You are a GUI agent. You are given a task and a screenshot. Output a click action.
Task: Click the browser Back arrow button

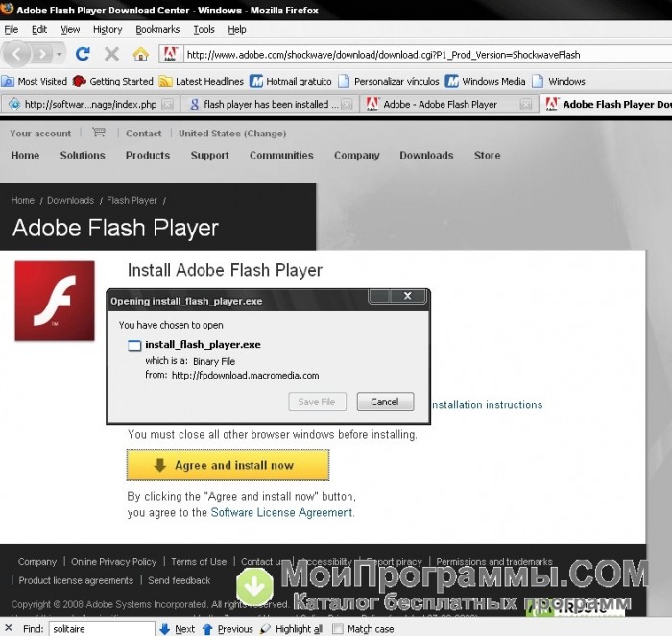tap(17, 54)
